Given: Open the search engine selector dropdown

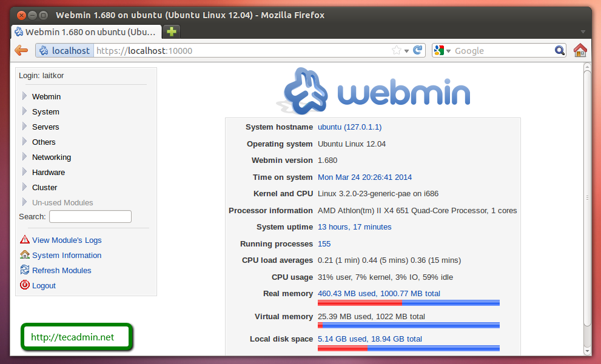Looking at the screenshot, I should 448,51.
